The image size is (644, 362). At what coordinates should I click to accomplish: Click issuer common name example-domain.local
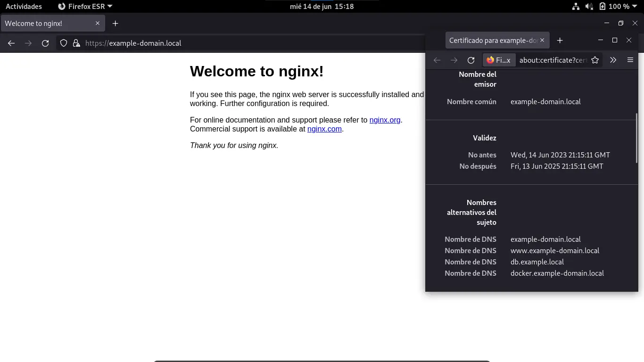[545, 102]
